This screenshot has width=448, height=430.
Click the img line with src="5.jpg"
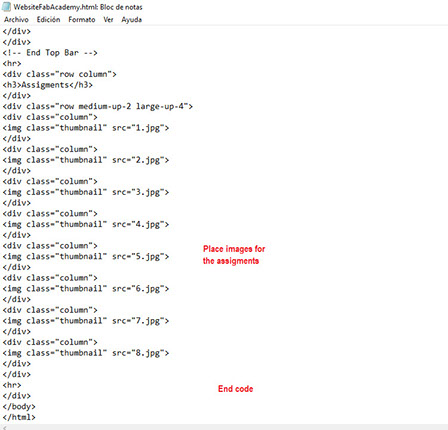(86, 257)
